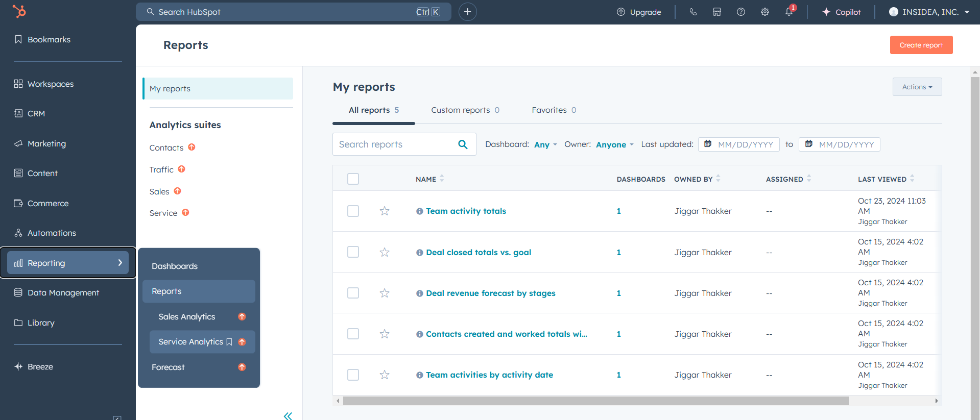Select Forecast in the flyout
Image resolution: width=980 pixels, height=420 pixels.
(x=168, y=367)
